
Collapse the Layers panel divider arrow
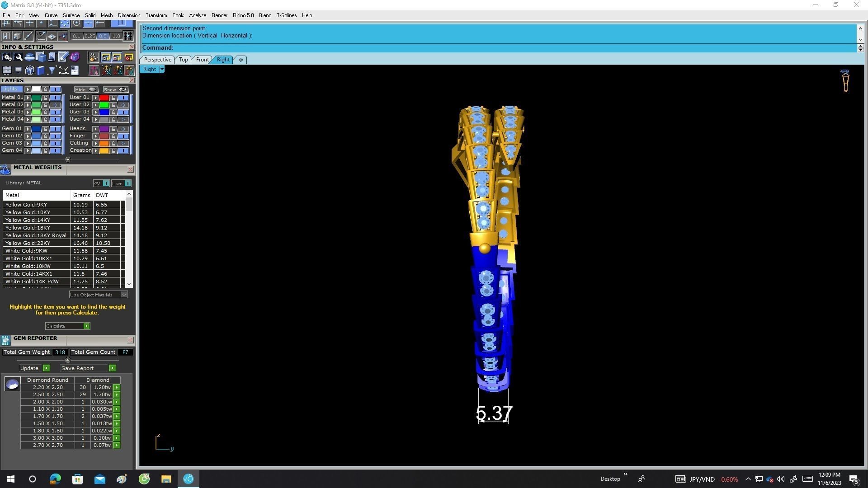pyautogui.click(x=68, y=160)
